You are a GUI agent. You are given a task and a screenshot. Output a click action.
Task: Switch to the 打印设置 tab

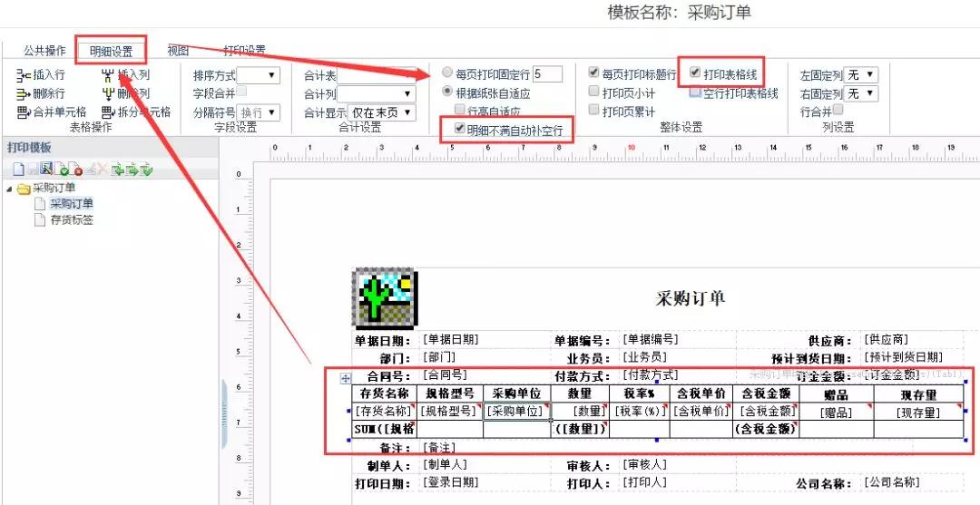244,50
